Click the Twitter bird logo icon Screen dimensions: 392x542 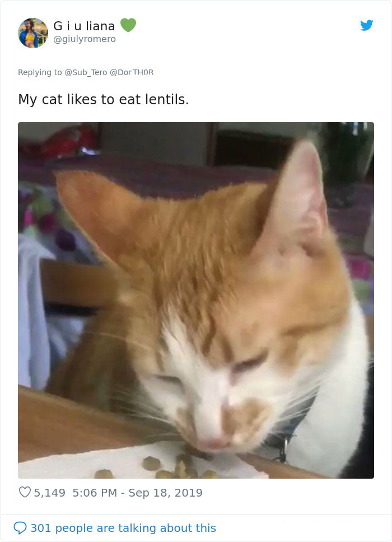click(x=366, y=25)
